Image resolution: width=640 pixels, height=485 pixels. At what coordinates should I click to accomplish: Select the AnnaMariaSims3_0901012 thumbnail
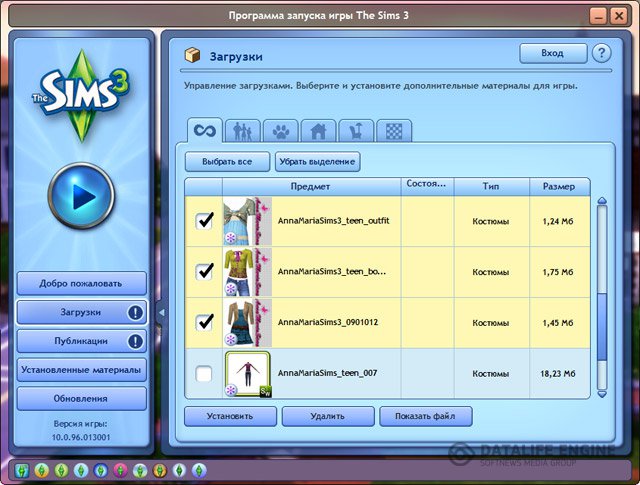pos(247,323)
